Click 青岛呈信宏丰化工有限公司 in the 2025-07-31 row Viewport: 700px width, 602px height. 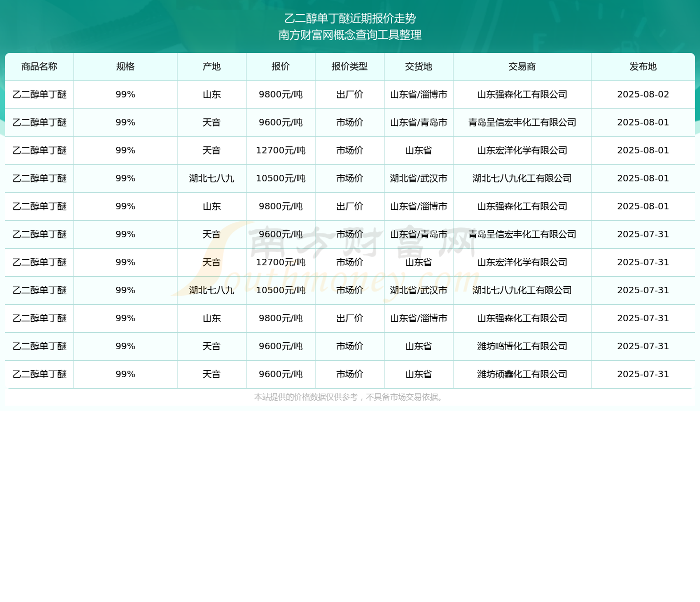tap(522, 234)
